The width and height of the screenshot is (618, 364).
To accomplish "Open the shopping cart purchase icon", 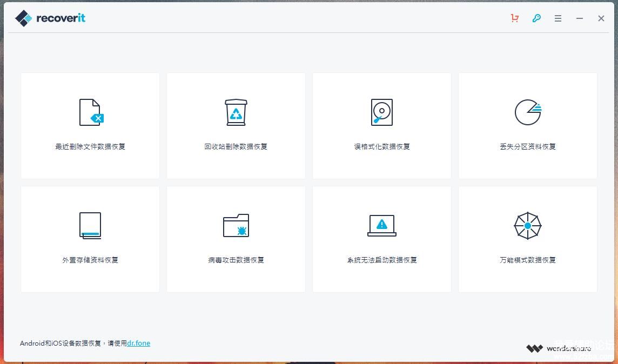I will (515, 18).
